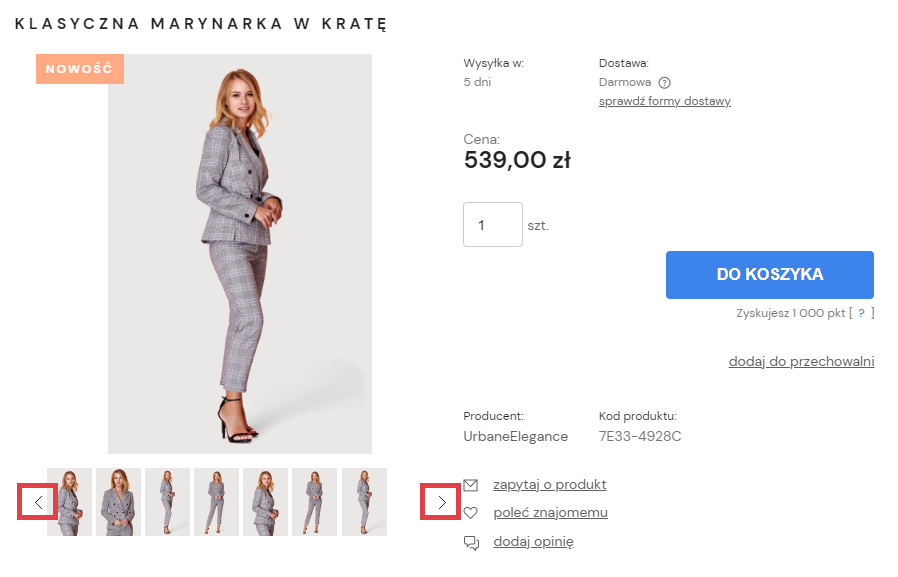The image size is (898, 577).
Task: Open the poleć znajomemu link
Action: tap(550, 513)
